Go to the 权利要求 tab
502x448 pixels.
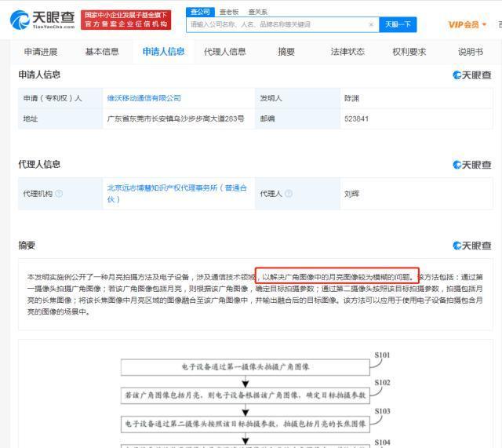point(409,52)
